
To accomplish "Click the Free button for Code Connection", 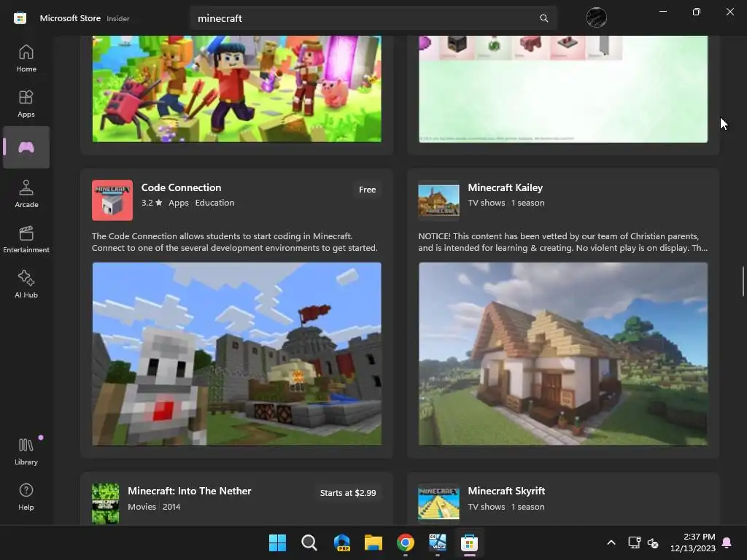I will pyautogui.click(x=368, y=190).
